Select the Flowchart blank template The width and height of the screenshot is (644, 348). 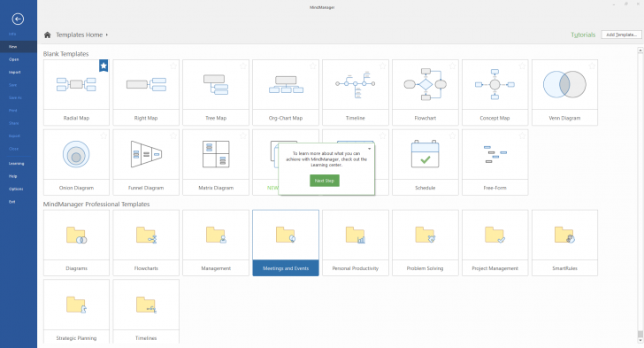425,93
